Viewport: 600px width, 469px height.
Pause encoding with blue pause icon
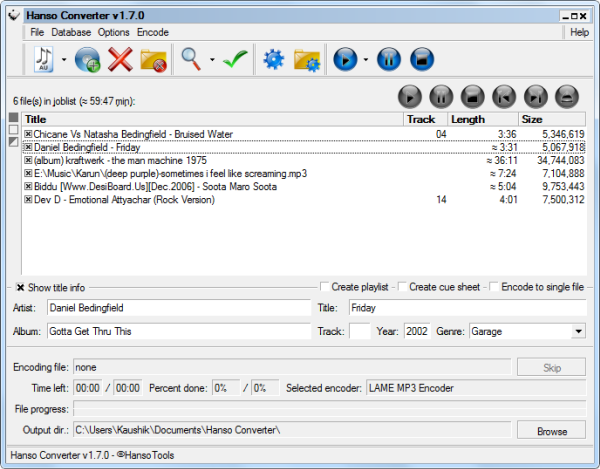(x=389, y=59)
